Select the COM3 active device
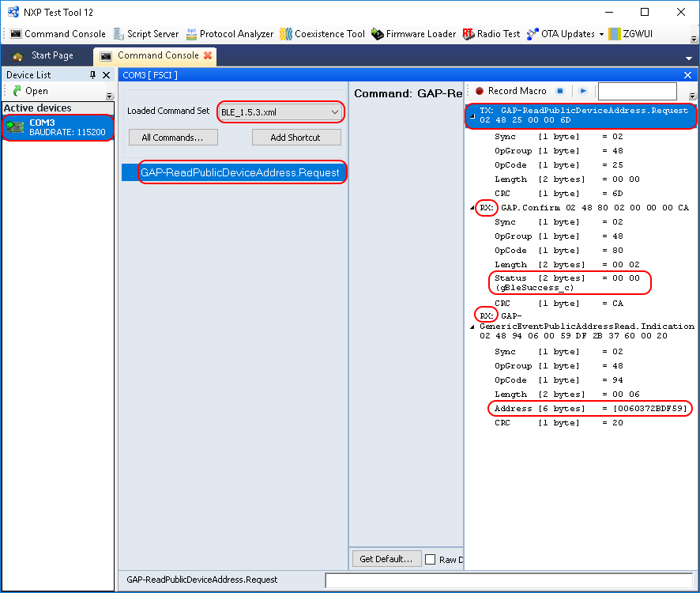Screen dimensions: 700x593 58,127
